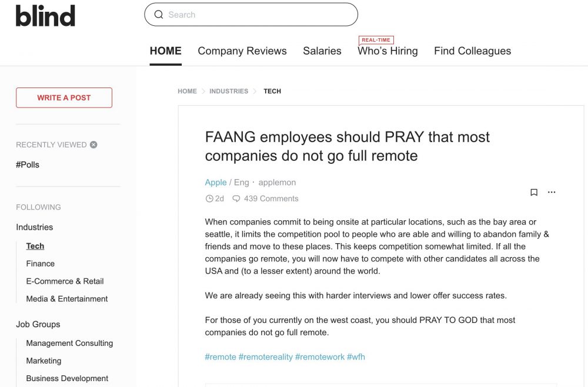Go to Find Colleagues tab
This screenshot has width=588, height=387.
(473, 51)
